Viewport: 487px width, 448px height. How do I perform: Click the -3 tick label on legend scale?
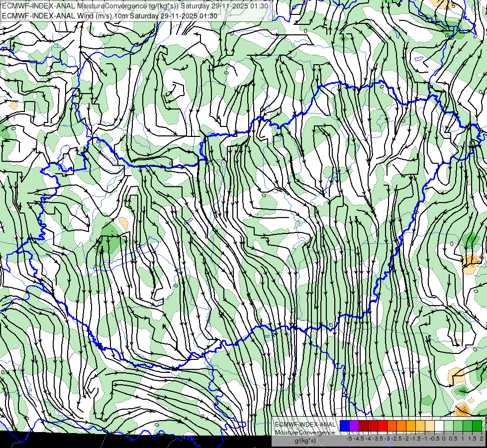388,439
